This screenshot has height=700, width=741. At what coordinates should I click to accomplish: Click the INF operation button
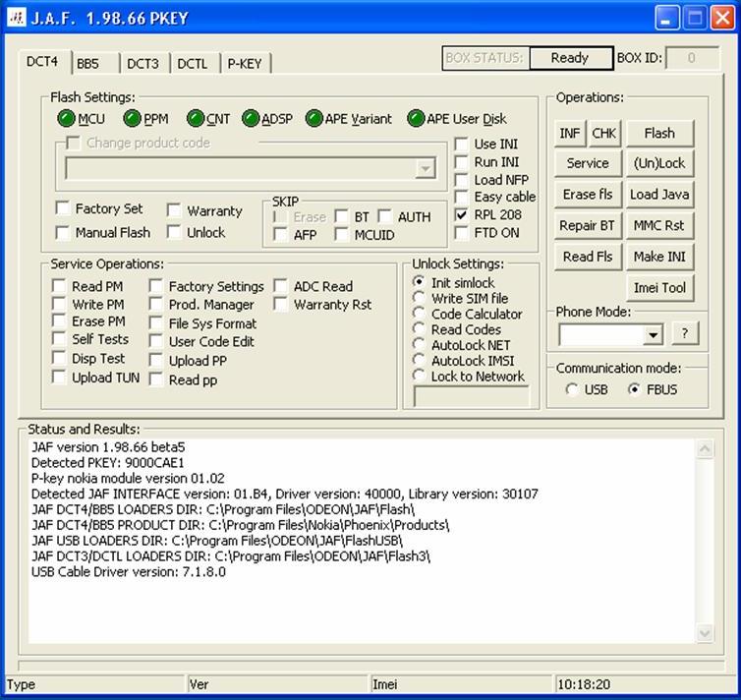pos(570,134)
